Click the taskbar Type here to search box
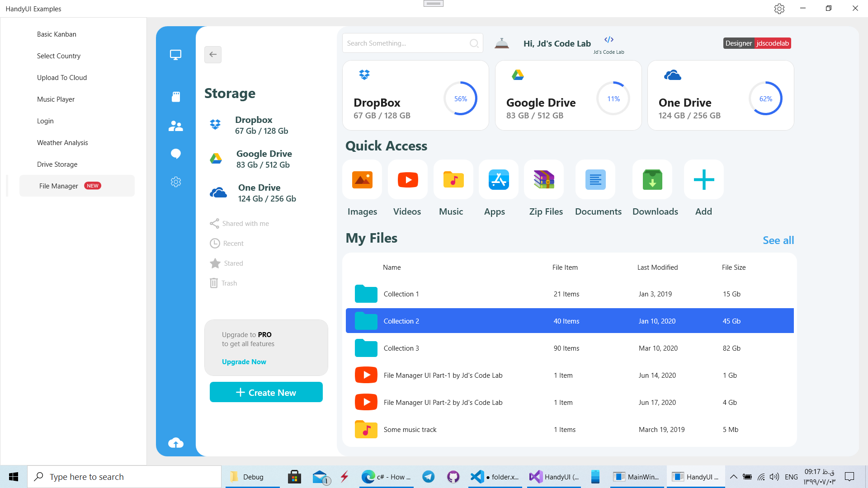 point(124,477)
